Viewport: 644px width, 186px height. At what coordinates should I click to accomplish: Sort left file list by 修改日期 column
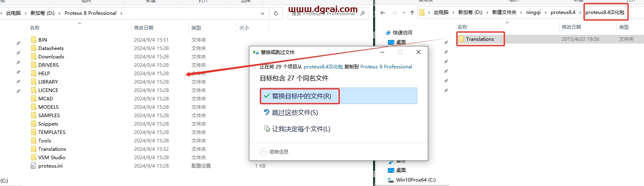[x=144, y=28]
